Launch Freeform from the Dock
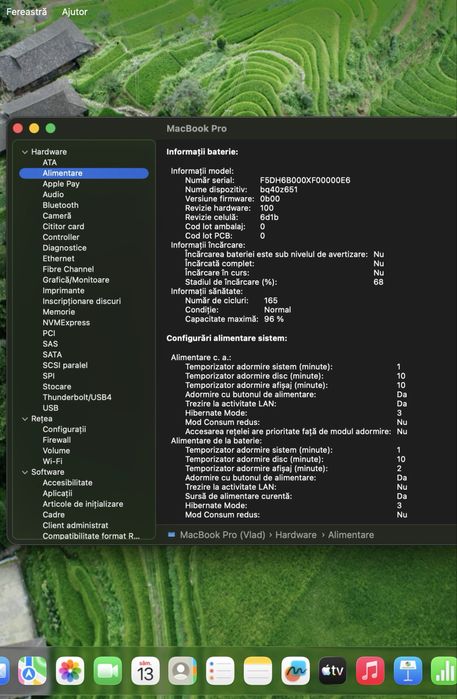This screenshot has width=457, height=699. 296,670
